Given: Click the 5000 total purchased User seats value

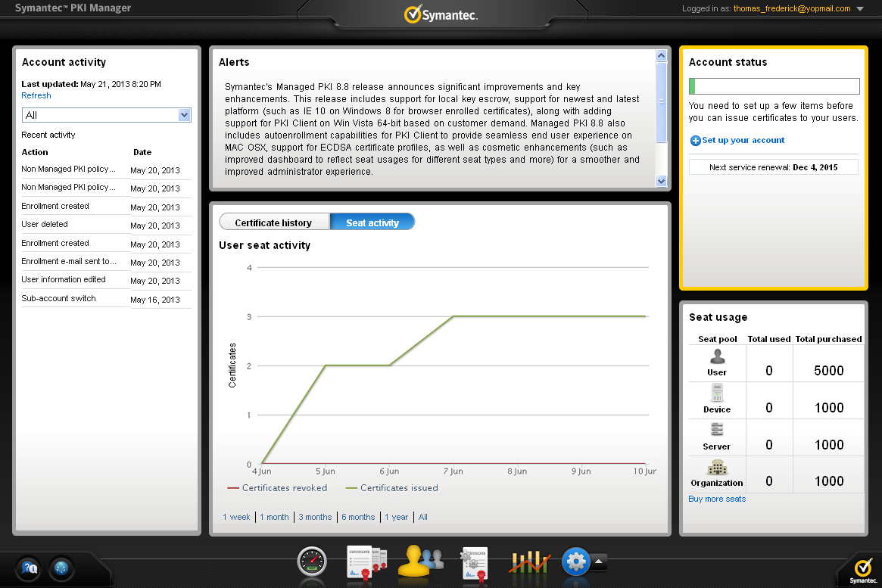Looking at the screenshot, I should (829, 371).
